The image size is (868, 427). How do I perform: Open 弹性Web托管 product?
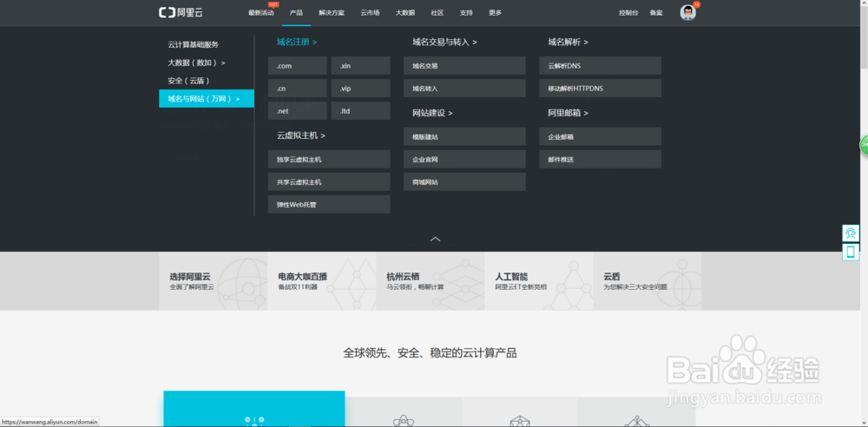coord(329,204)
